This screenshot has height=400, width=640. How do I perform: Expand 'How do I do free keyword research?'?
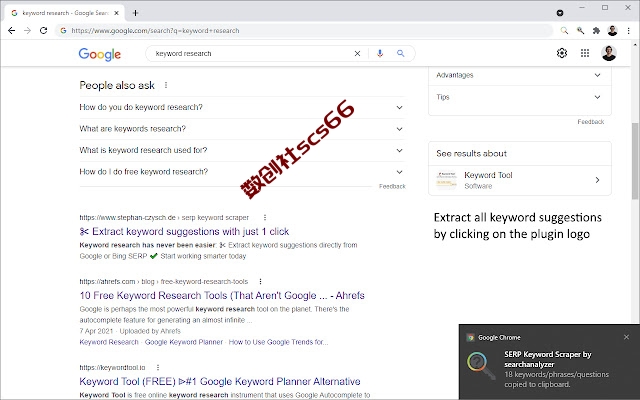click(x=242, y=172)
